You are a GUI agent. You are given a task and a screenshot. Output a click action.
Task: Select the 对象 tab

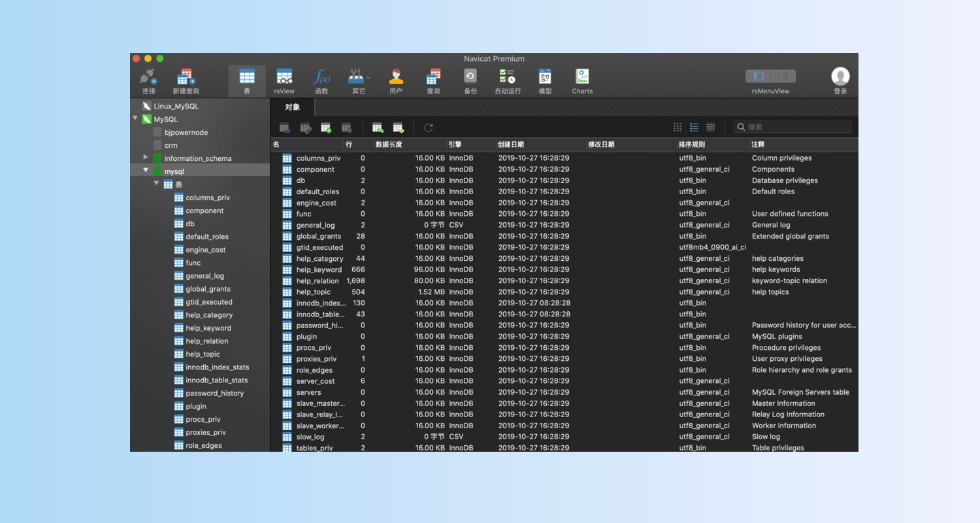pyautogui.click(x=293, y=107)
